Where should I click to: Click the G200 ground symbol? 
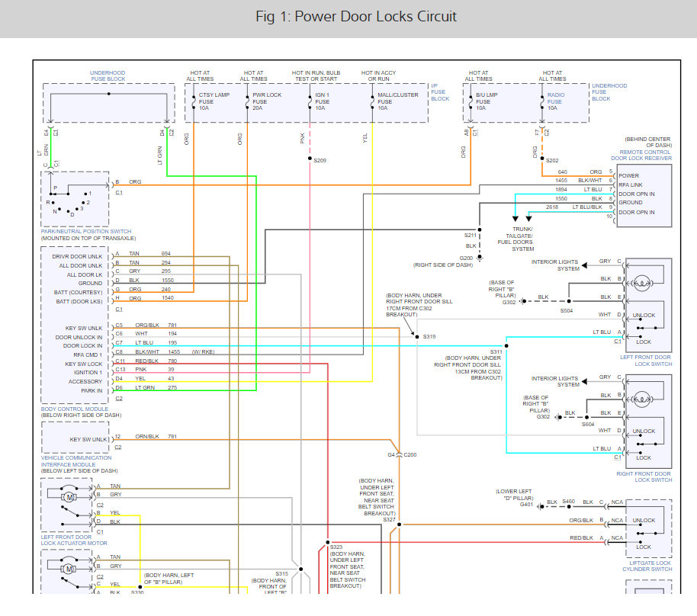479,257
